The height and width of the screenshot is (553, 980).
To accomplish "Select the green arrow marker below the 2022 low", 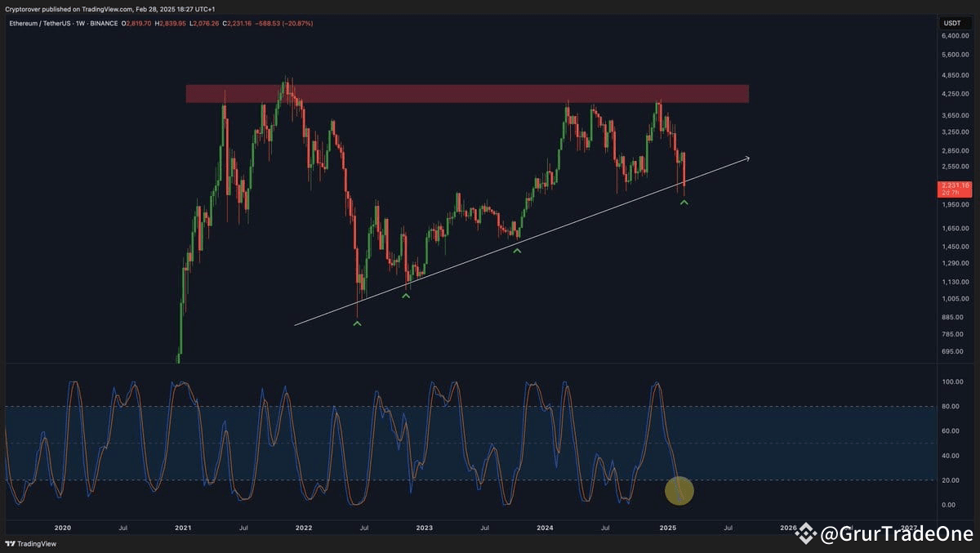I will click(357, 323).
